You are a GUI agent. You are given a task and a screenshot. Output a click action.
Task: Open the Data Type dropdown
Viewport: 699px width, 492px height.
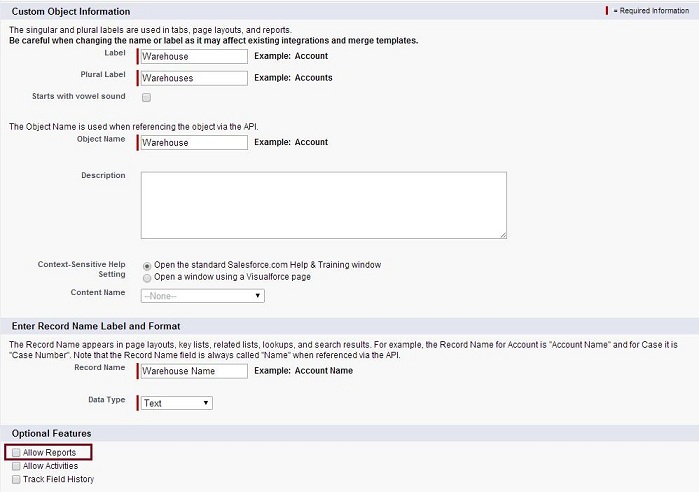click(x=177, y=403)
